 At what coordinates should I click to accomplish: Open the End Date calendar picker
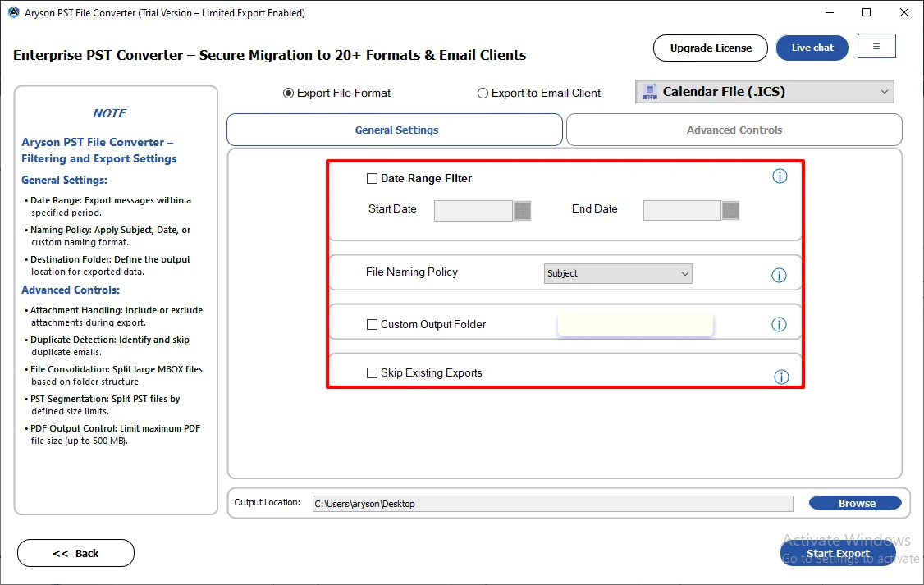[730, 210]
